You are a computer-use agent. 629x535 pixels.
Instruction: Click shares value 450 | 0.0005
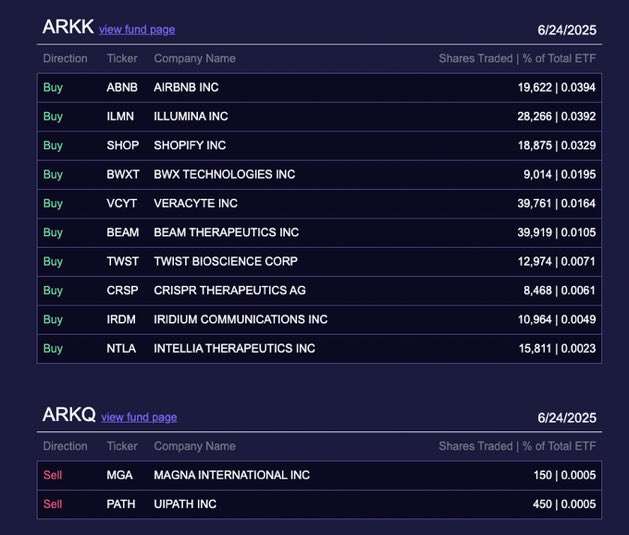tap(565, 504)
